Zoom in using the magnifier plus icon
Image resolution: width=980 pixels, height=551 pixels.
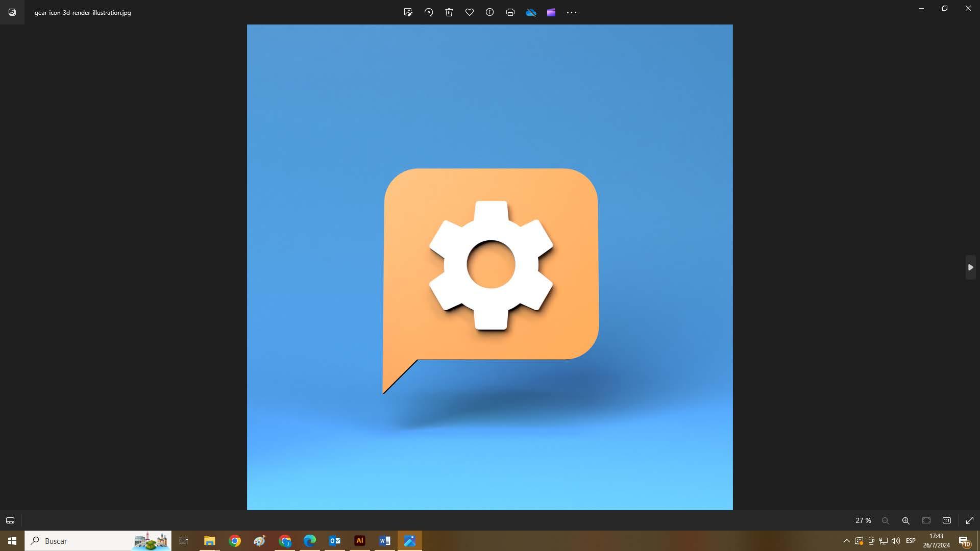pos(905,520)
